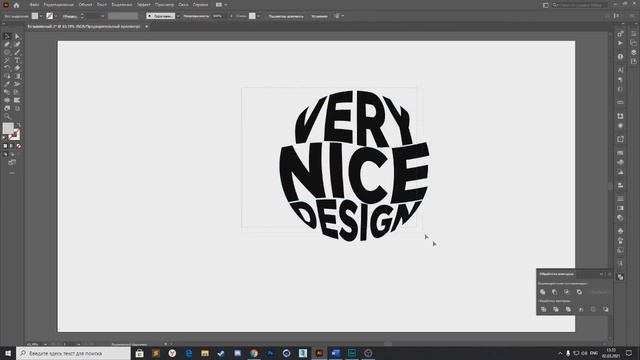640x360 pixels.
Task: Click the Параметры документа button
Action: [x=286, y=16]
